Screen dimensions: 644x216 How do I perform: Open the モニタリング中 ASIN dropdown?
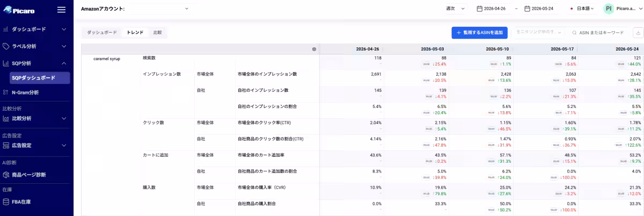coord(538,33)
